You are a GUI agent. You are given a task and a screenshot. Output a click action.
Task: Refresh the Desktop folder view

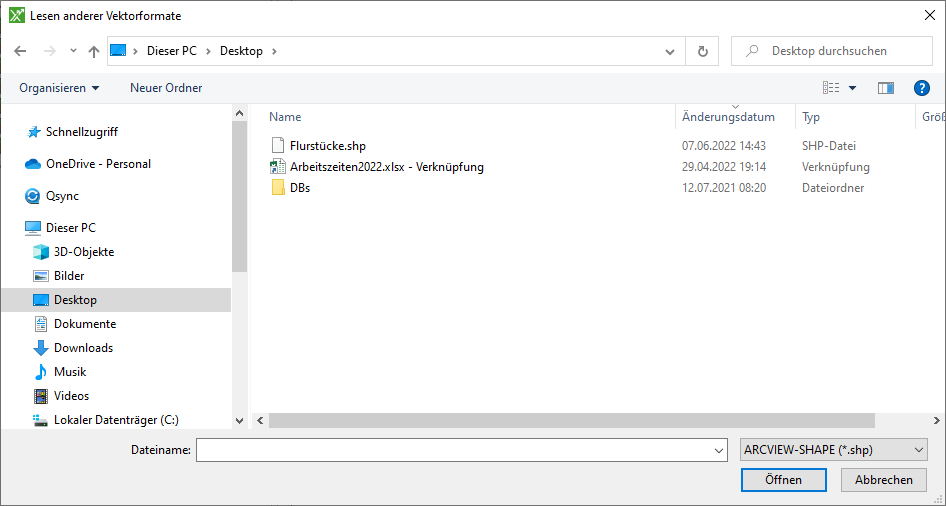coord(702,51)
